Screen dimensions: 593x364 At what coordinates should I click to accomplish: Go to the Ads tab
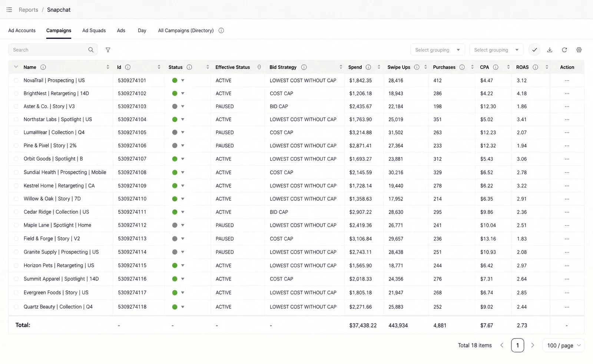(x=121, y=31)
